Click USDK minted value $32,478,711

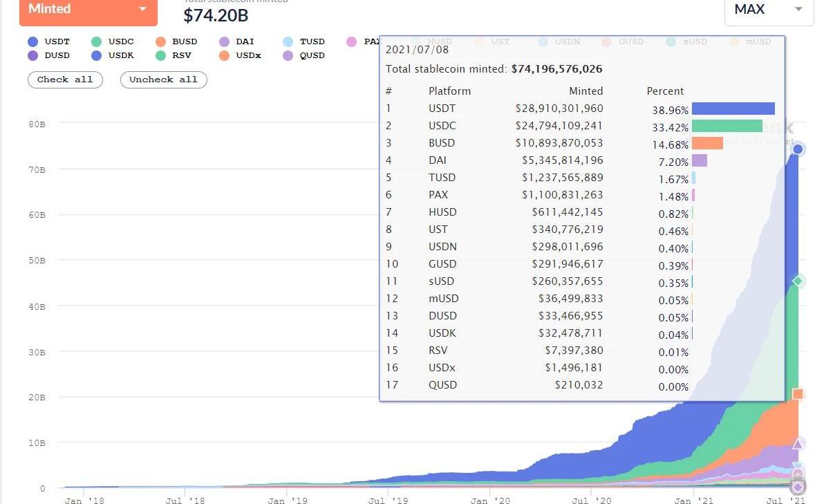571,333
